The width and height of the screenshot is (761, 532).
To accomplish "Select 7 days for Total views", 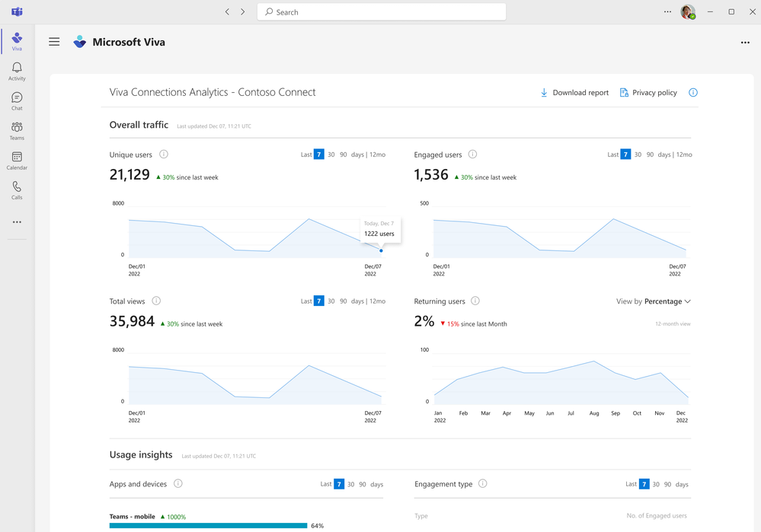I will (x=319, y=301).
